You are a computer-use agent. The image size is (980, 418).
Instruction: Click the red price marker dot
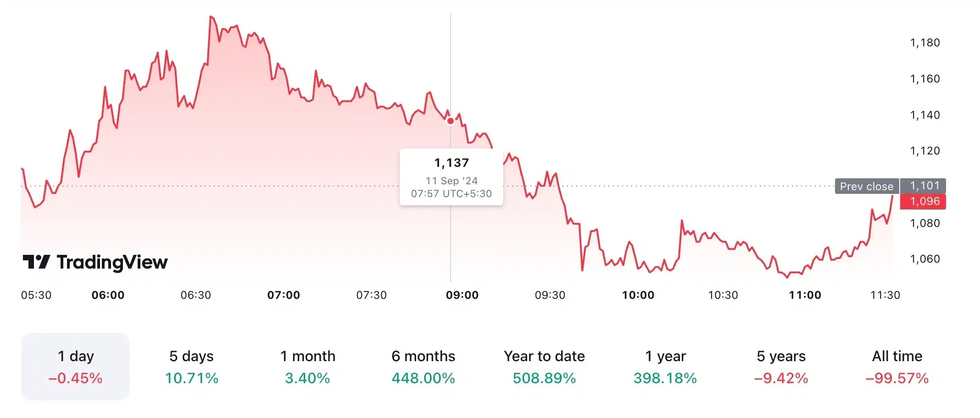(x=451, y=121)
